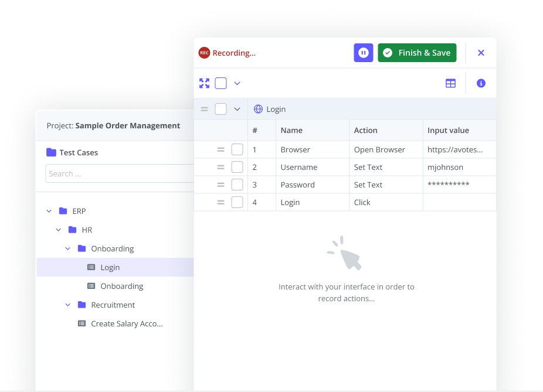The height and width of the screenshot is (392, 543).
Task: Select the Onboarding test case item
Action: [x=121, y=286]
